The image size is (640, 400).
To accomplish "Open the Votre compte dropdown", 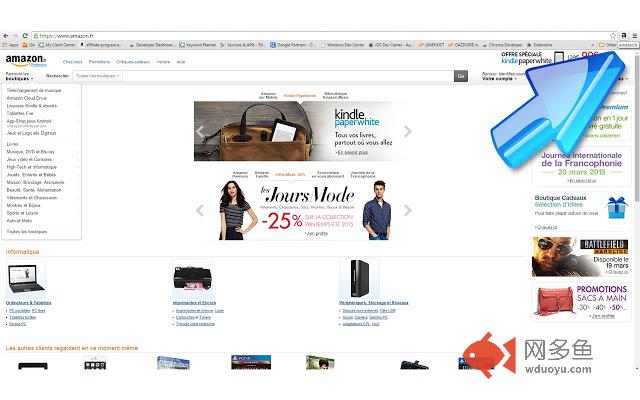I will 499,78.
